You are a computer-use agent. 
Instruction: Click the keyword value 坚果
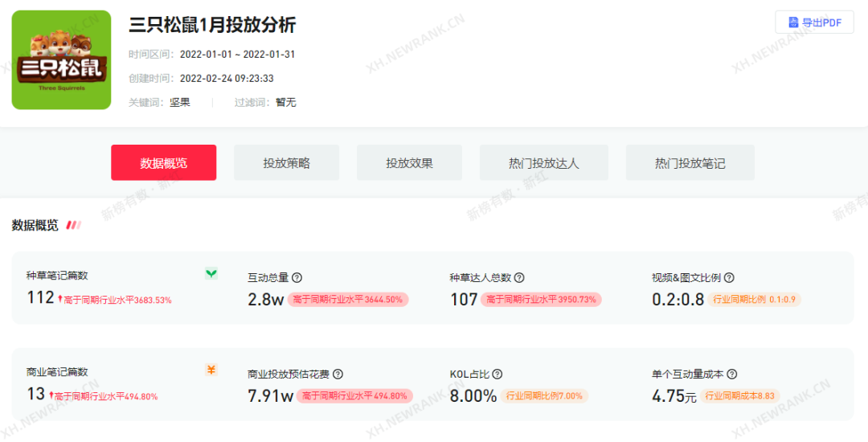180,102
